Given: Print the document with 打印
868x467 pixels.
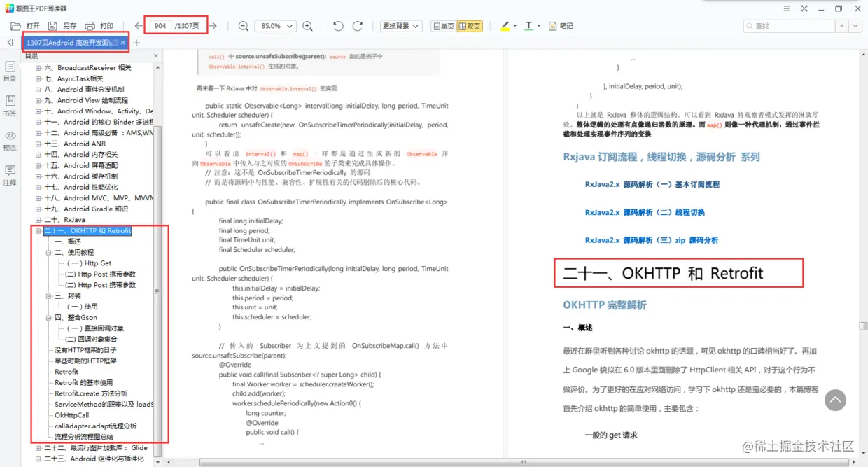Looking at the screenshot, I should pos(99,26).
